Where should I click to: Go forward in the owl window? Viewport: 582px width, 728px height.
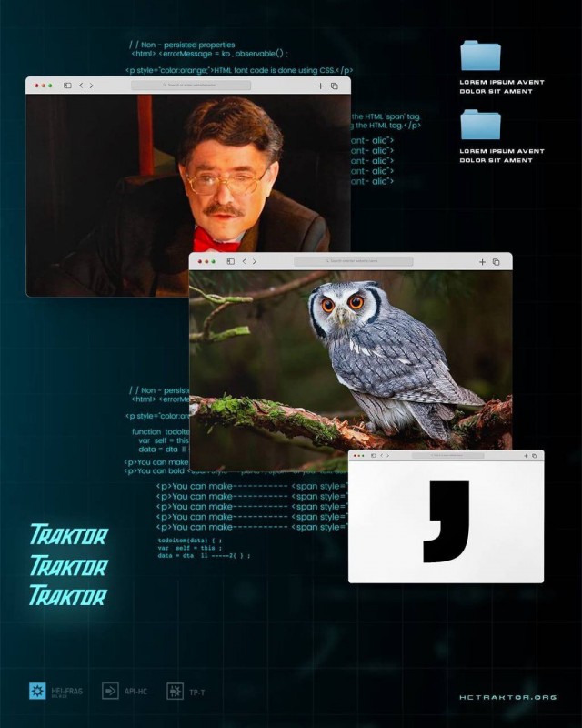(255, 261)
